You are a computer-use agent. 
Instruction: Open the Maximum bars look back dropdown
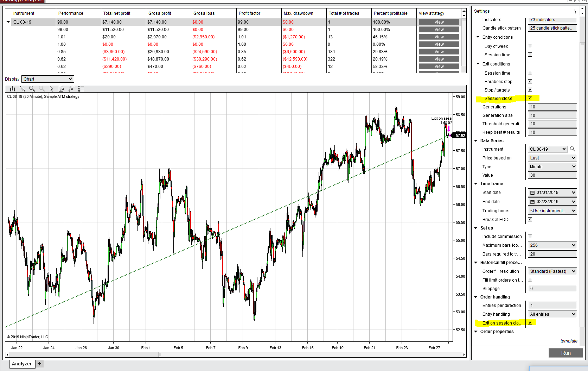pos(552,245)
